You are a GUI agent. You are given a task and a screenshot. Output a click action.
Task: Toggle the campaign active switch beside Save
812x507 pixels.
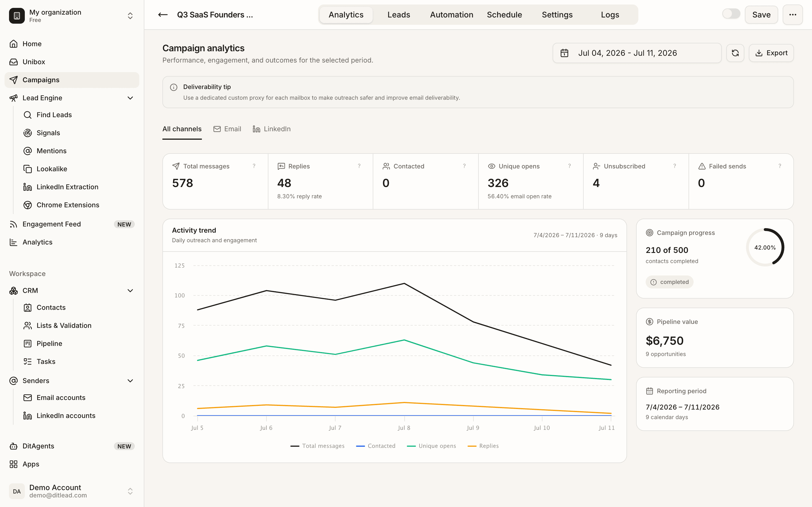(731, 14)
